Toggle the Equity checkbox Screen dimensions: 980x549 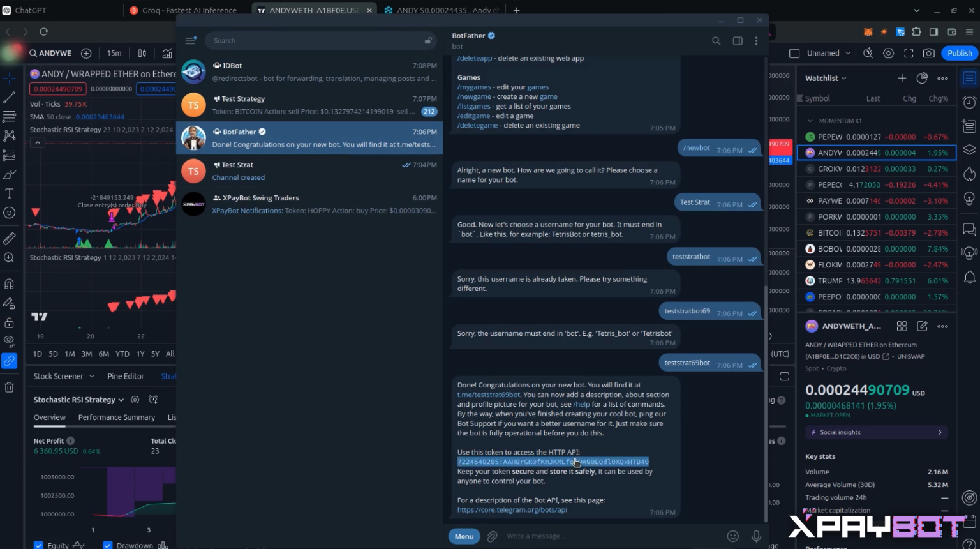point(38,546)
